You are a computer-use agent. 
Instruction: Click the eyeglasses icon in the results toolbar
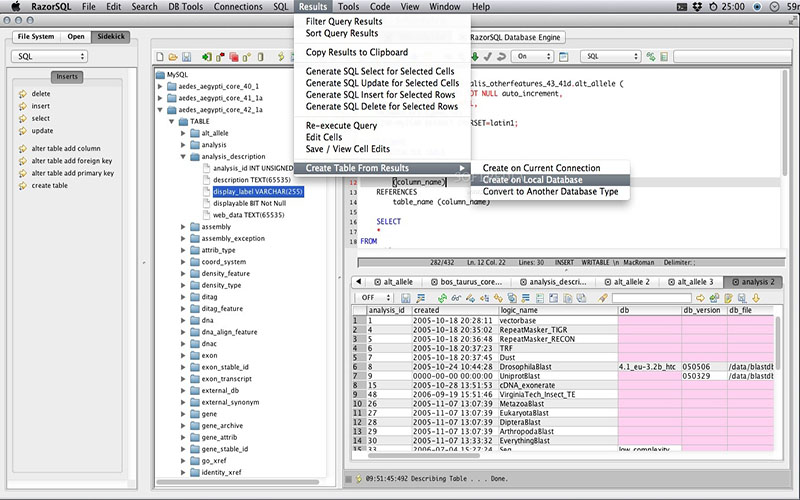tap(456, 298)
